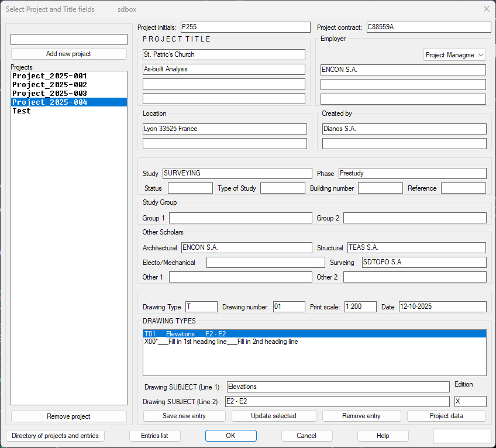This screenshot has height=448, width=496.
Task: Click the Drawing Type field T
Action: [x=201, y=307]
